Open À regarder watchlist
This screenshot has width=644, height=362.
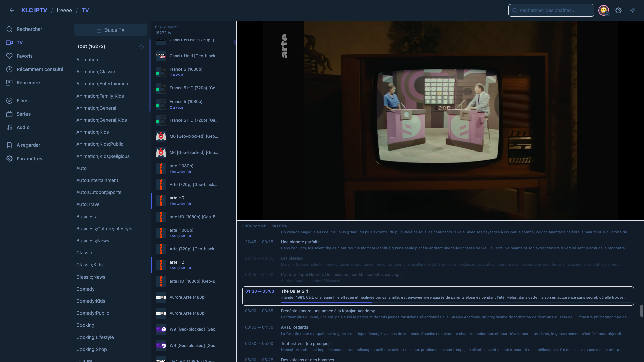tap(28, 145)
